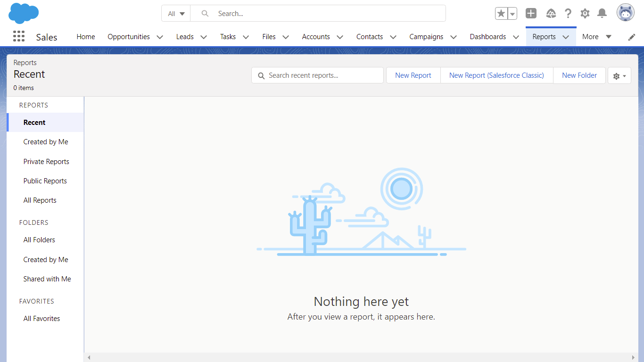Go to the Home tab
This screenshot has height=362, width=644.
pos(86,37)
